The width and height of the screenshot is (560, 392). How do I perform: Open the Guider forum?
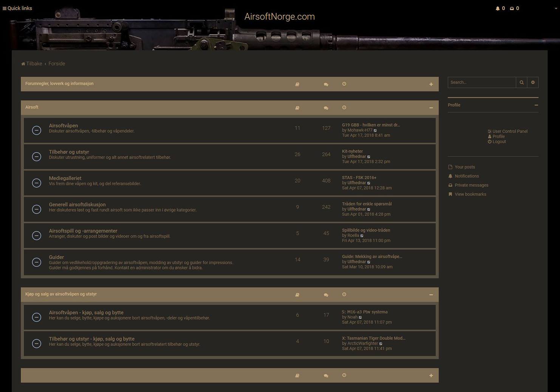point(56,257)
